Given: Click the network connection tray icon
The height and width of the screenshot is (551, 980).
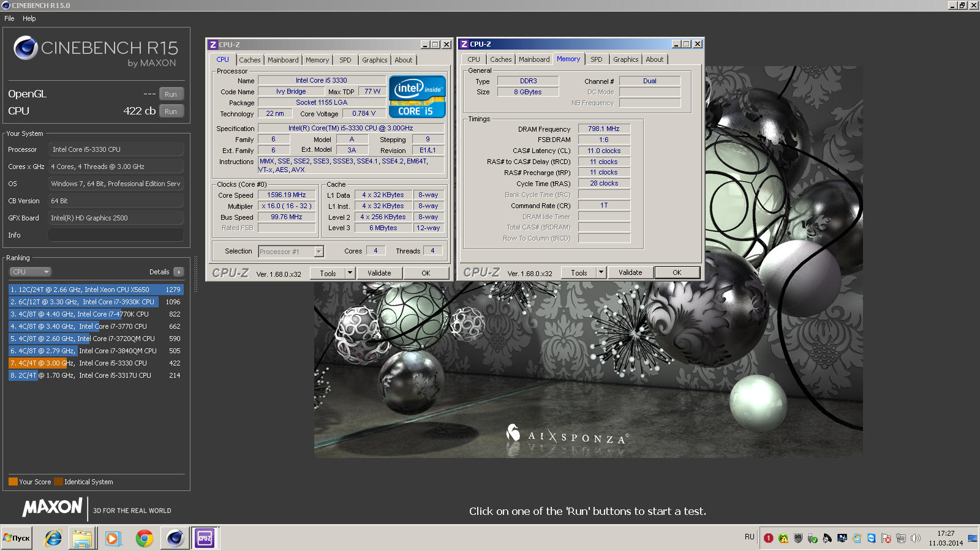Looking at the screenshot, I should point(901,538).
